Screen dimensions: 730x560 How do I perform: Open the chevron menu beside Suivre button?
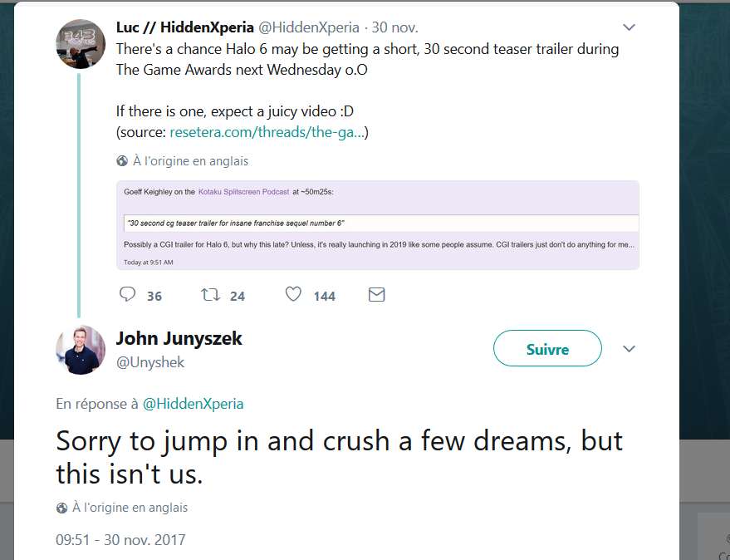pyautogui.click(x=629, y=348)
